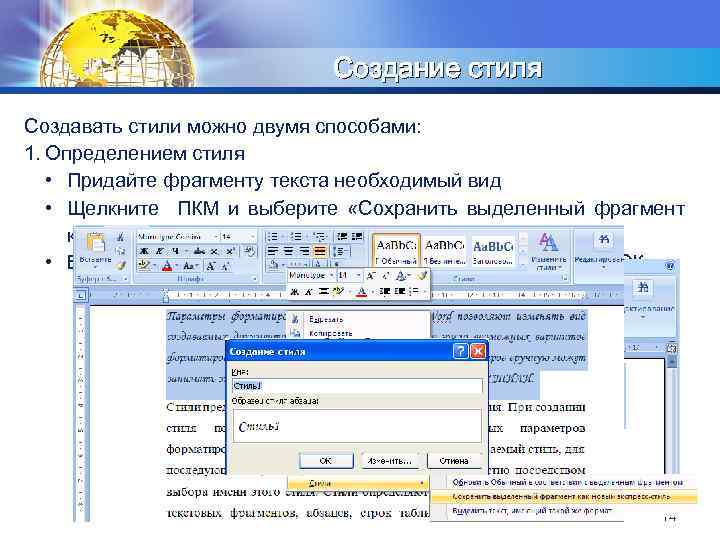The height and width of the screenshot is (540, 720).
Task: Open the ribbon font size 14 dropdown
Action: (253, 236)
